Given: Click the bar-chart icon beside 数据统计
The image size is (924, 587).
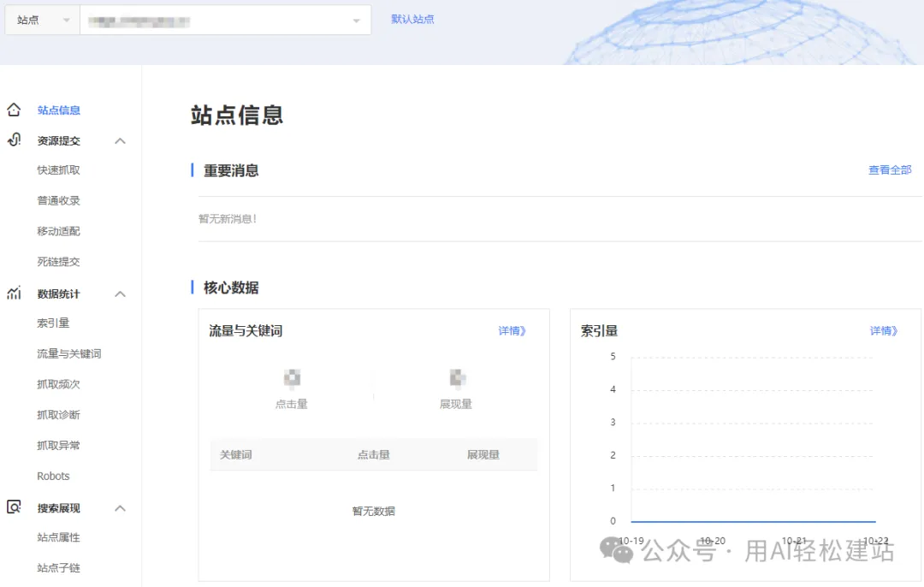Looking at the screenshot, I should tap(13, 292).
